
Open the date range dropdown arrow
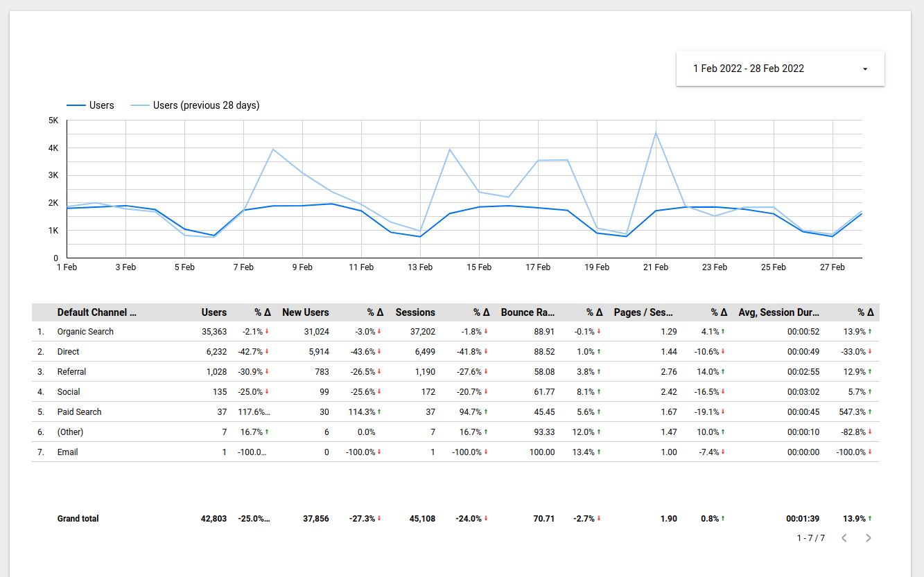point(865,69)
